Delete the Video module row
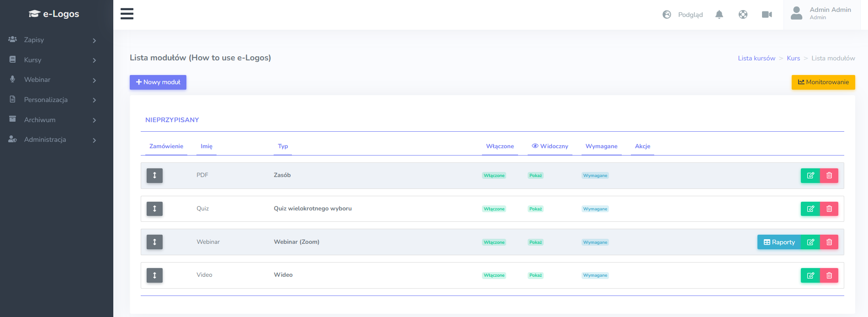Screen dimensions: 868x317 coord(829,275)
